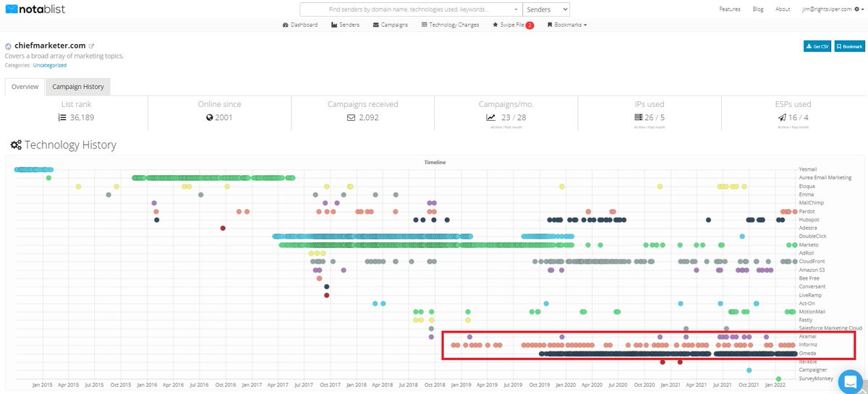Click the DoubleClick axis label
The image size is (868, 394).
[x=812, y=236]
